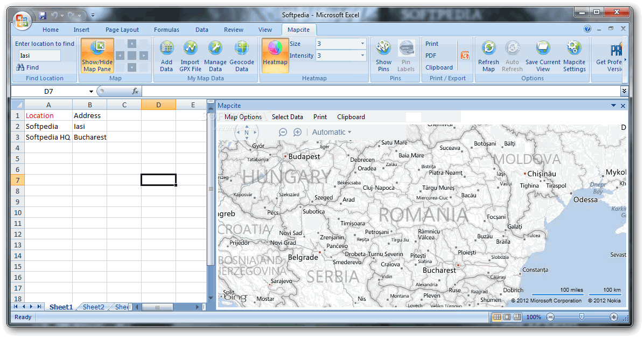Toggle Auto Refresh option
The height and width of the screenshot is (338, 644).
click(x=512, y=56)
